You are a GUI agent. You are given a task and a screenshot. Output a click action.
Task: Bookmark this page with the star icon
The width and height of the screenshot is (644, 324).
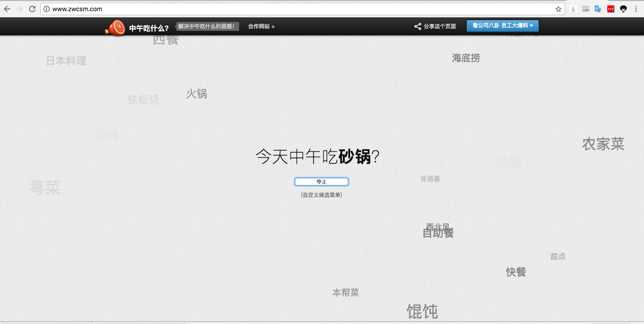pos(558,9)
